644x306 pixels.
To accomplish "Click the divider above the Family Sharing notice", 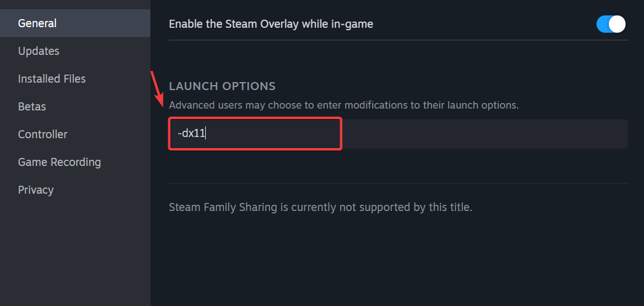I will pos(398,183).
